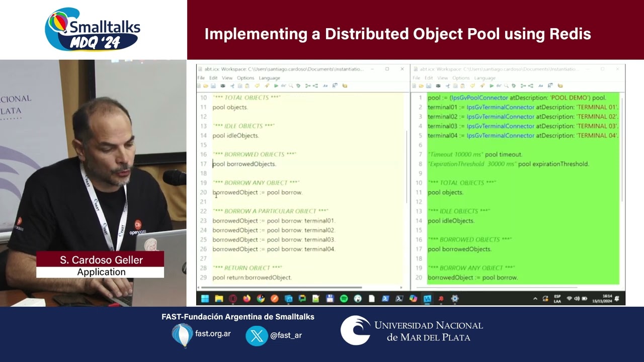This screenshot has width=644, height=362.
Task: Click Open folder icon in right workspace toolbar
Action: point(421,86)
